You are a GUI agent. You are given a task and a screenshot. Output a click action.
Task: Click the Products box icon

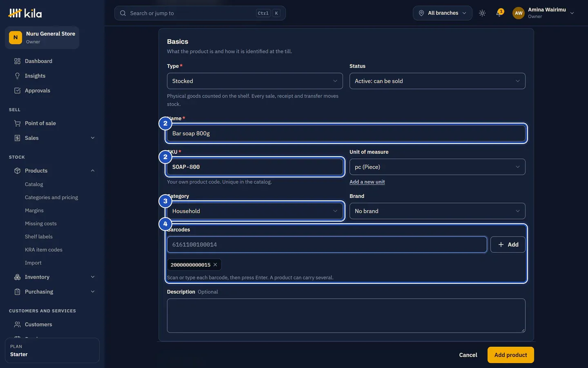[x=17, y=171]
